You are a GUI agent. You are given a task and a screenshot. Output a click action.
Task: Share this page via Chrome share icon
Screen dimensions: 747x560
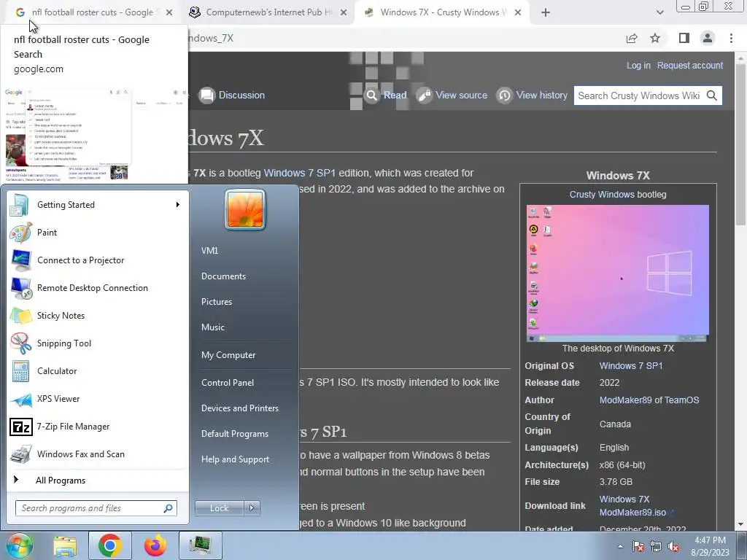(x=632, y=38)
